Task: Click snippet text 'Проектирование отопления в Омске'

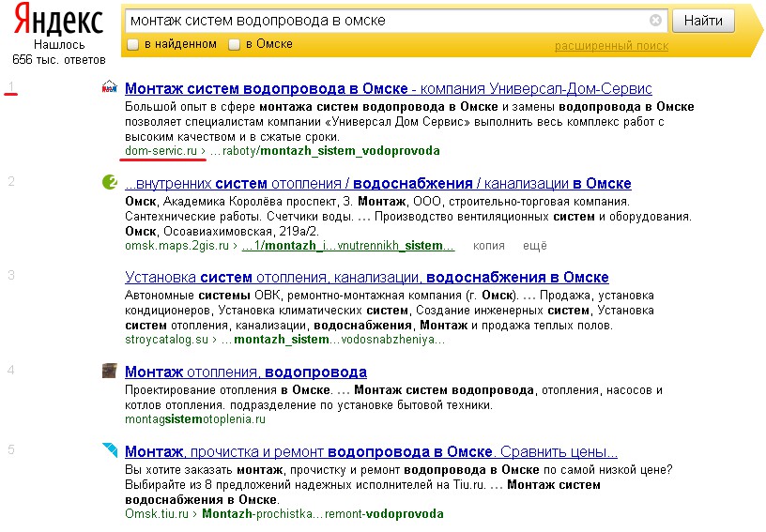Action: (228, 390)
